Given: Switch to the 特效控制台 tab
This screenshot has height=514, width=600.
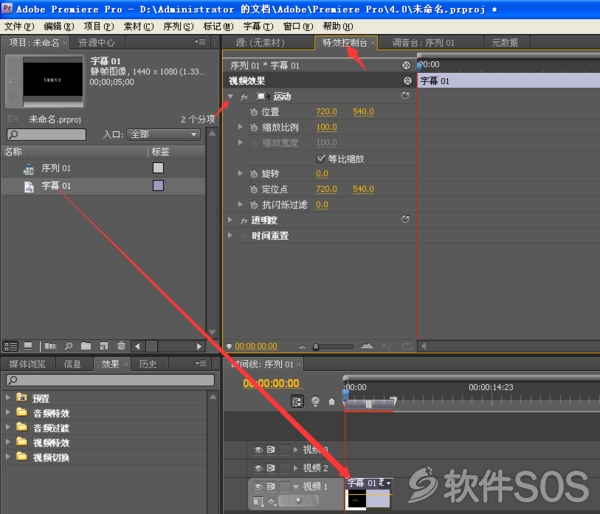Looking at the screenshot, I should coord(345,42).
